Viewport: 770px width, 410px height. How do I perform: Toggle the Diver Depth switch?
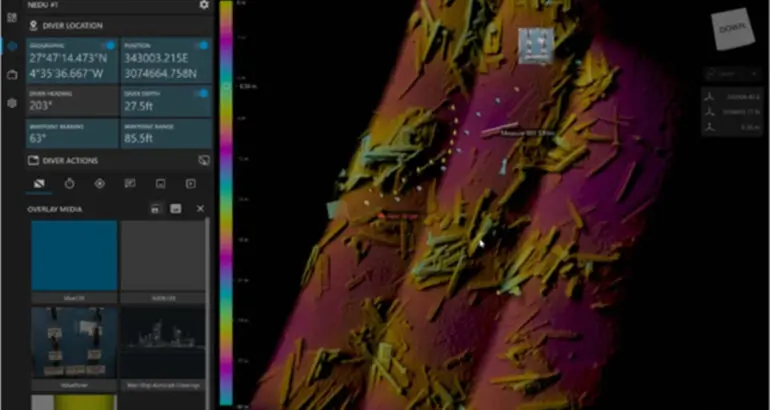click(x=203, y=93)
